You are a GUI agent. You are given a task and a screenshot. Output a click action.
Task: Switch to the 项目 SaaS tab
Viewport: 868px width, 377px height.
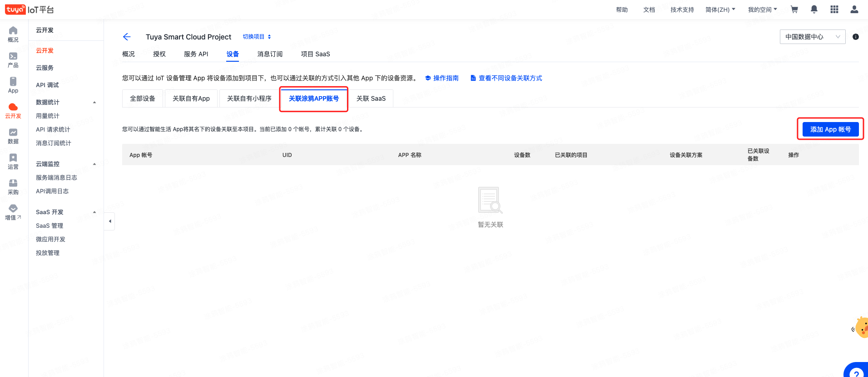click(x=315, y=54)
